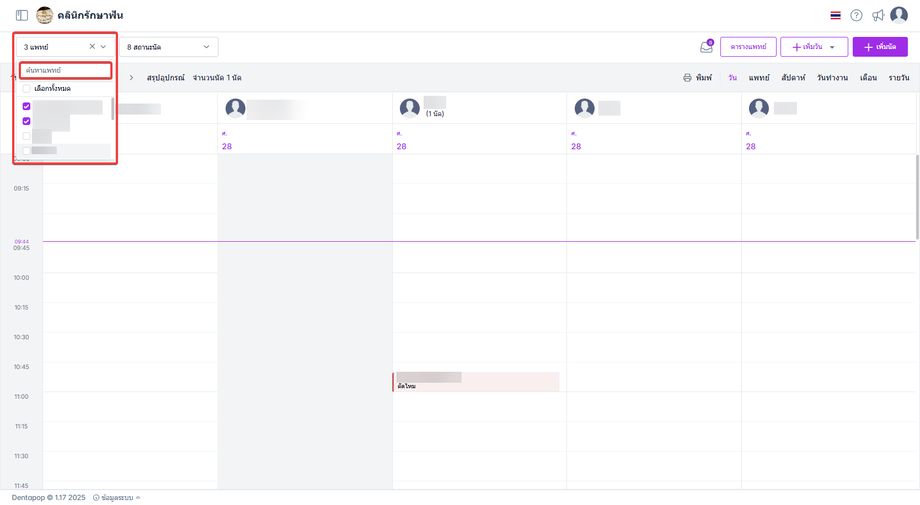This screenshot has height=505, width=920.
Task: Open the appointment block at 10:45
Action: 476,382
